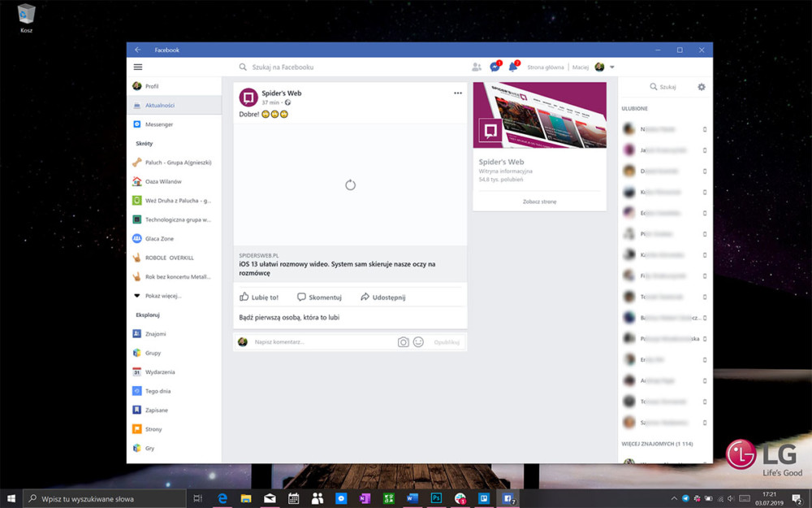Click the Udostępnij button
This screenshot has width=812, height=508.
pyautogui.click(x=383, y=297)
